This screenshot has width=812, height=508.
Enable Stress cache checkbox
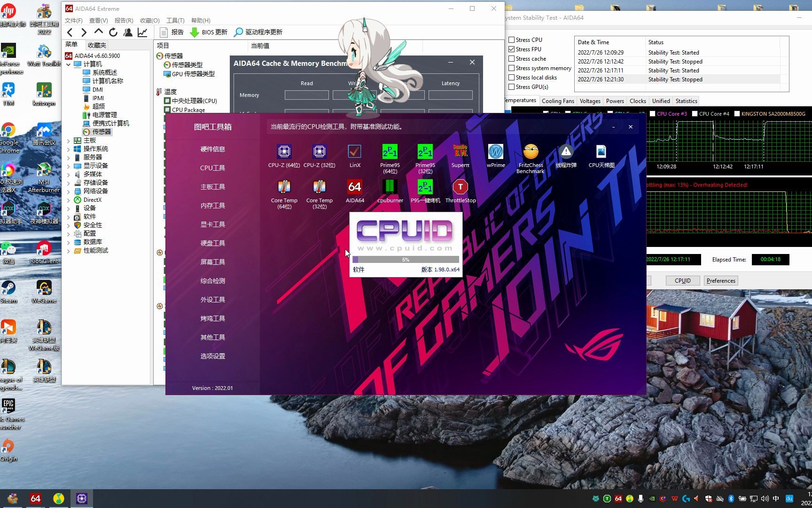(x=512, y=59)
